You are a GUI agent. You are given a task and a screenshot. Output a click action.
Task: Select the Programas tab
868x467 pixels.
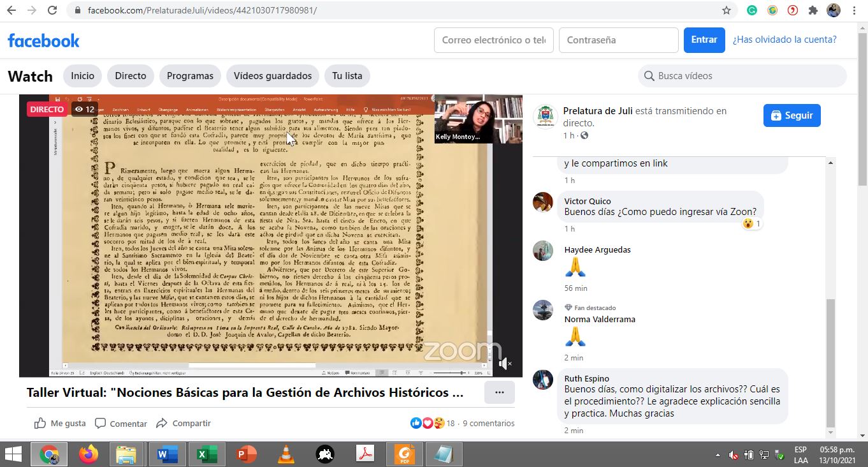click(x=190, y=76)
